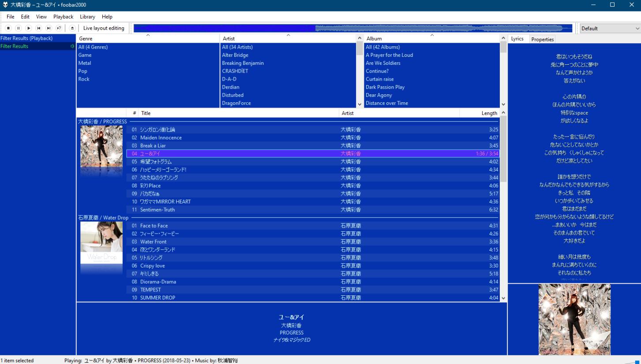
Task: Select the Filter Results (Playback) playlist
Action: tap(26, 38)
